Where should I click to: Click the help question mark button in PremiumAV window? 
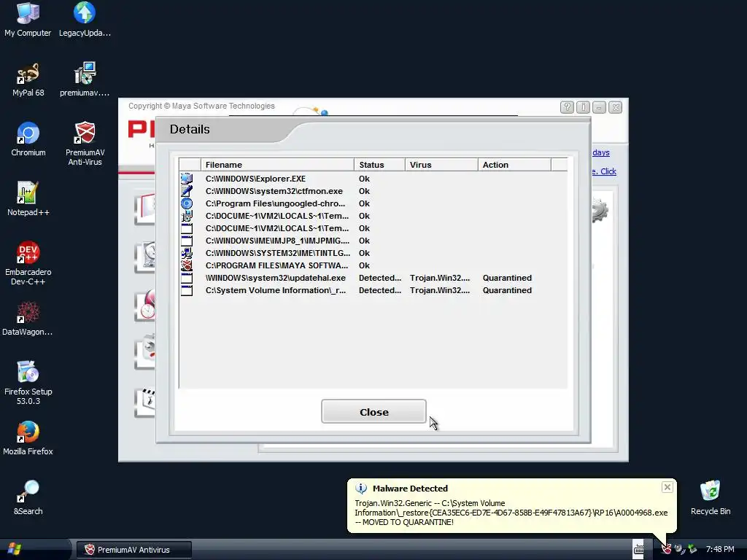(567, 107)
